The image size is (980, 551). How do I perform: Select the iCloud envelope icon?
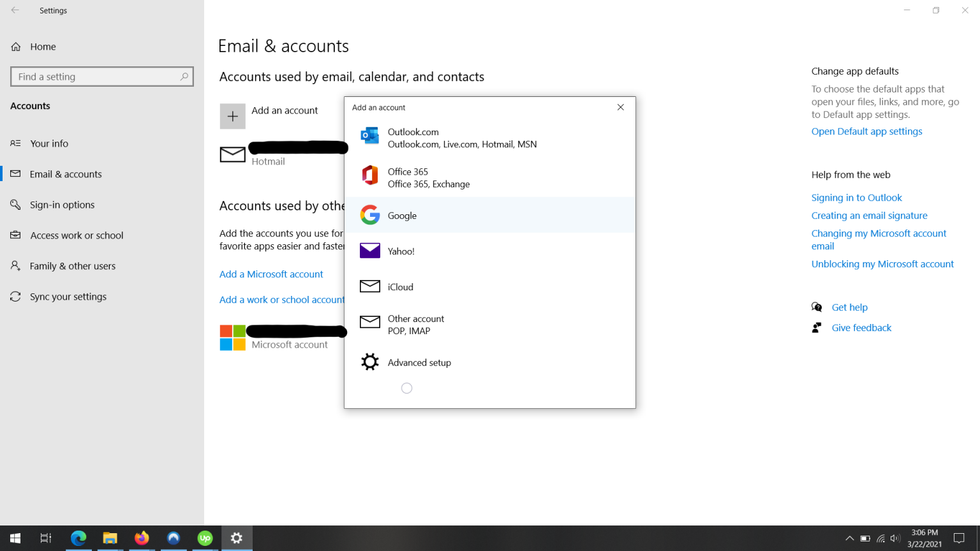click(369, 286)
